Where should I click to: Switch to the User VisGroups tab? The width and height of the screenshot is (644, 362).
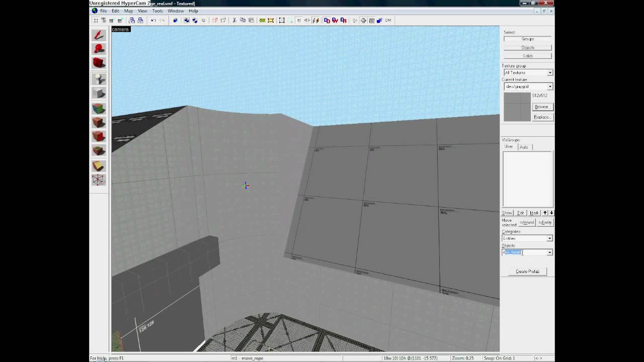509,147
